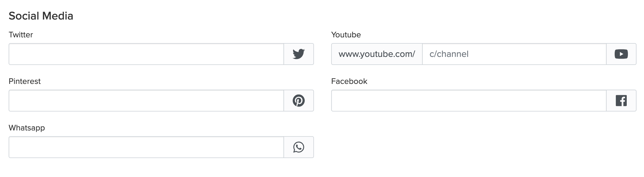Focus the Pinterest input field
The width and height of the screenshot is (644, 177).
coord(146,101)
